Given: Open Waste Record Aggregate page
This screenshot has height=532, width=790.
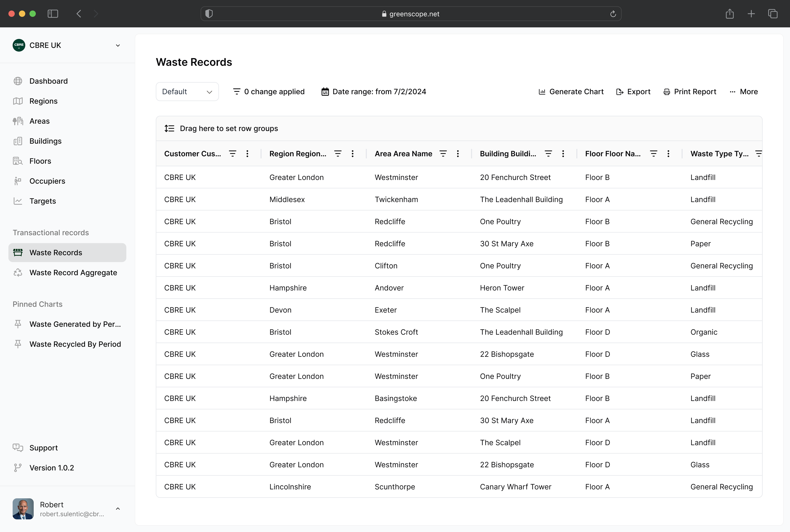Looking at the screenshot, I should tap(67, 273).
